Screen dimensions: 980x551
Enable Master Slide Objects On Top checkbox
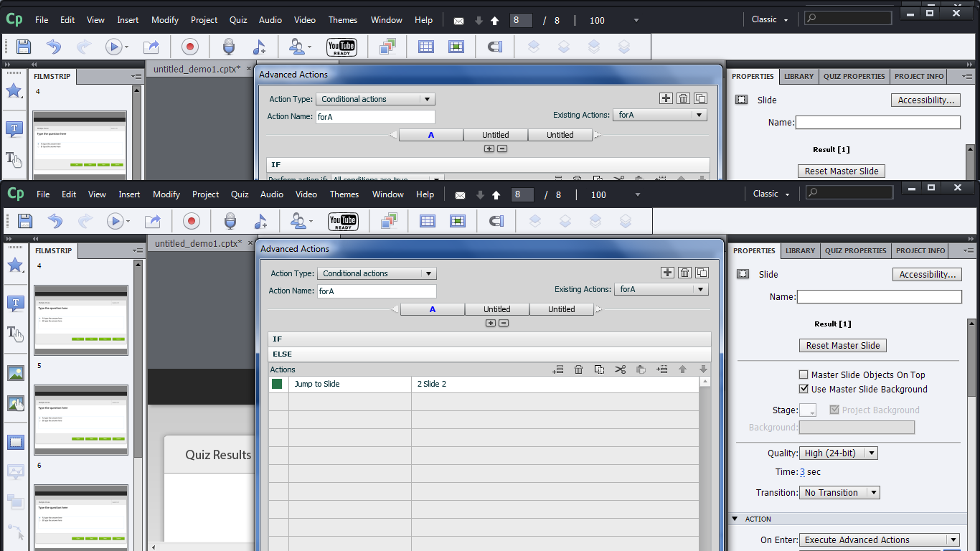point(804,375)
